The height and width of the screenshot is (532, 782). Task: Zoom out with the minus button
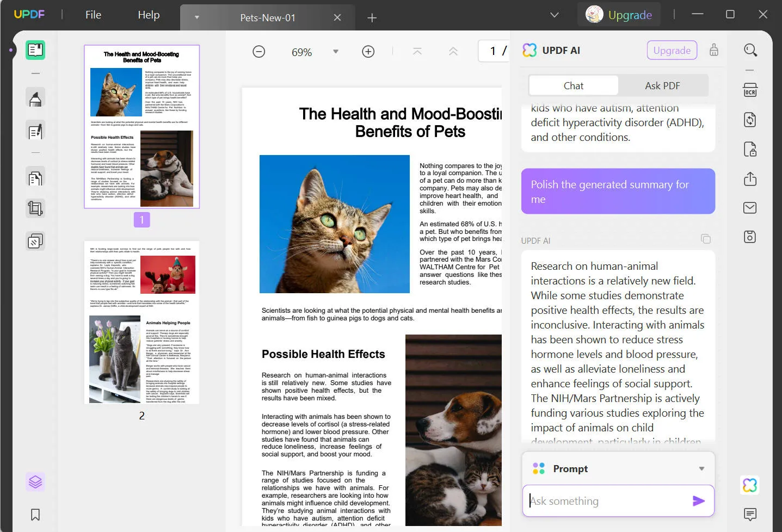point(259,52)
